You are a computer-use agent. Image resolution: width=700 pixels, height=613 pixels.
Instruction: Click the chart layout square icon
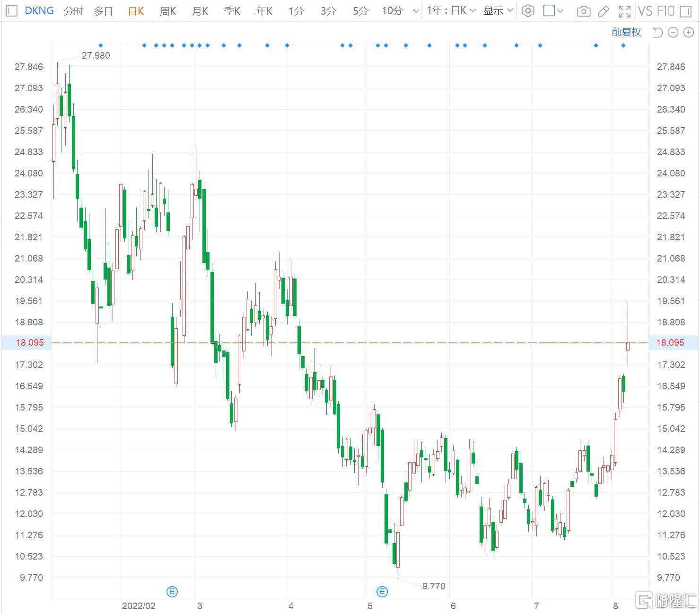[549, 10]
